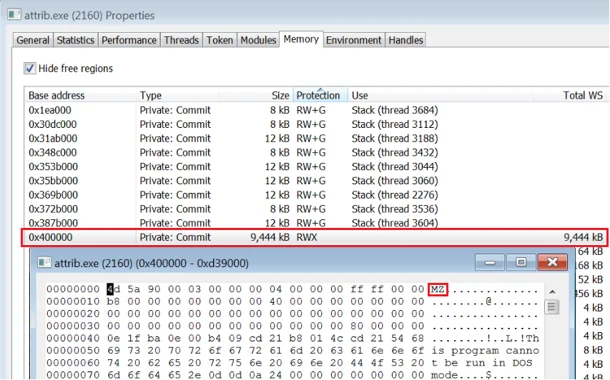Viewport: 610px width, 380px height.
Task: Switch to the Threads tab
Action: (181, 40)
